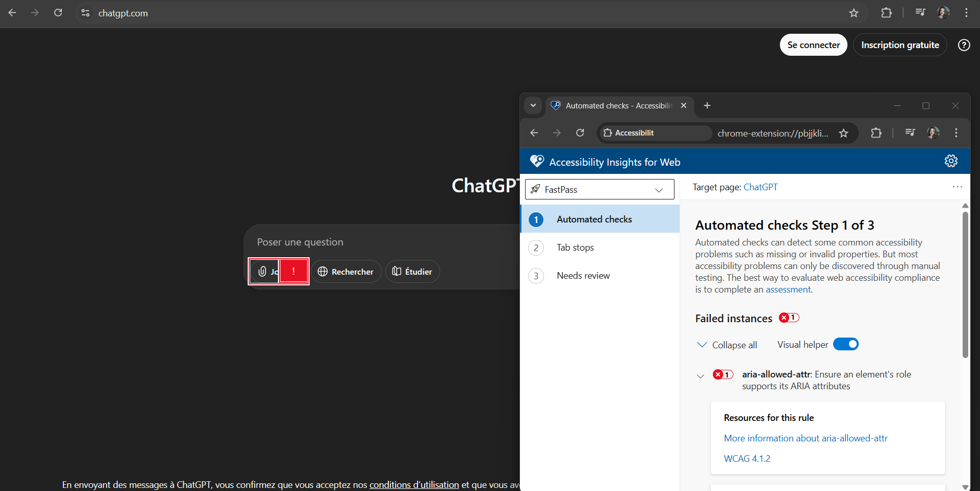The image size is (980, 491).
Task: Open profile avatar in Accessibility Insights window
Action: [x=933, y=133]
